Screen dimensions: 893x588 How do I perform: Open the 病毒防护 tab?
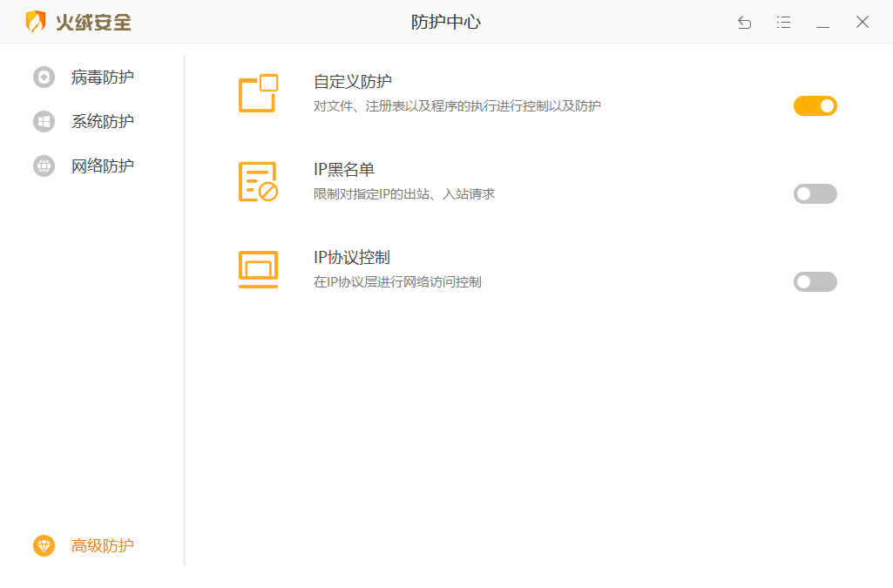(x=103, y=77)
